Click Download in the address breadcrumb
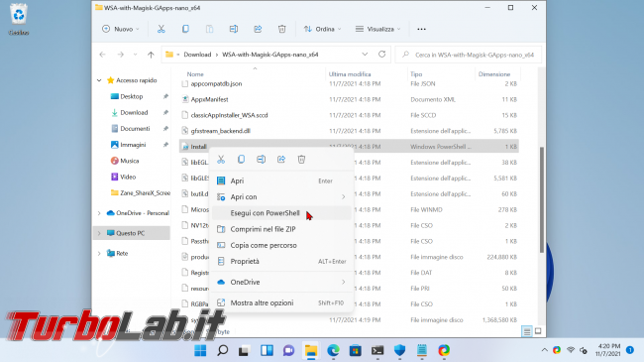The image size is (644, 362). tap(197, 55)
